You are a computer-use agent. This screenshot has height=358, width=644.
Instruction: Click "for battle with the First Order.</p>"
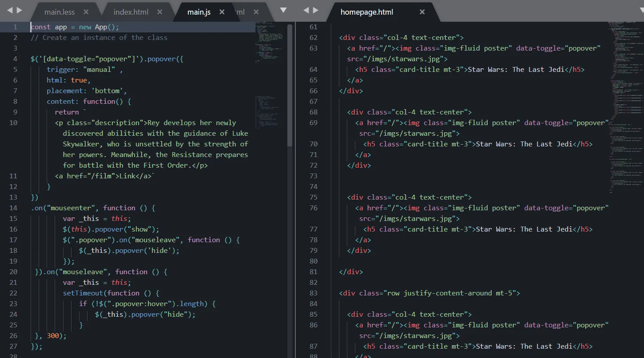[x=135, y=165]
